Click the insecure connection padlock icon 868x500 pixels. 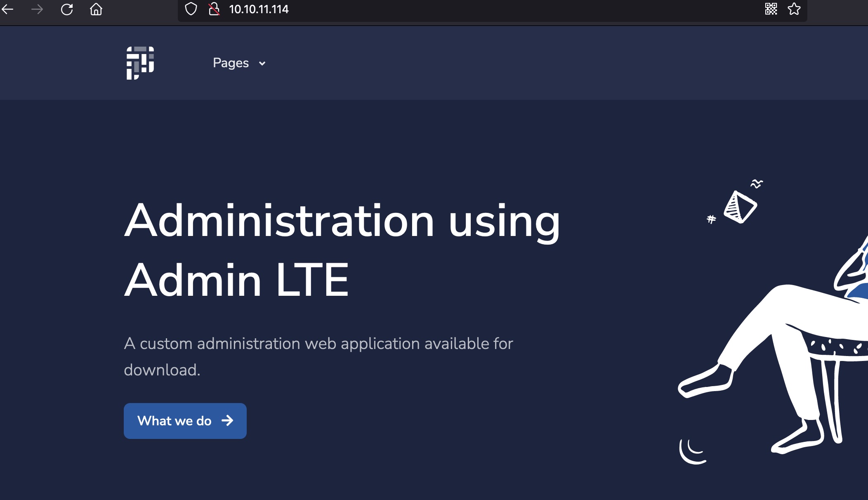[x=214, y=9]
